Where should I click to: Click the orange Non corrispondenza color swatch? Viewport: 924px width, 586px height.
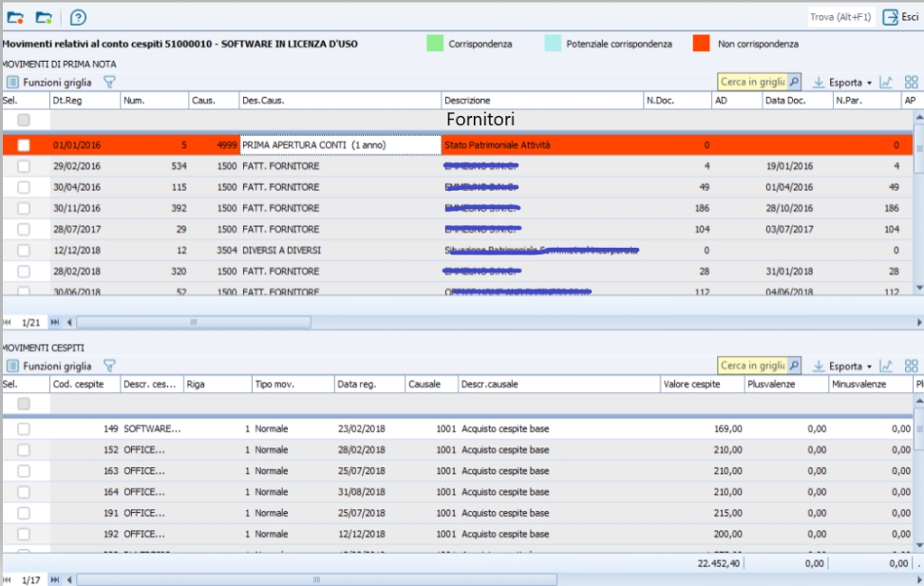click(x=701, y=44)
